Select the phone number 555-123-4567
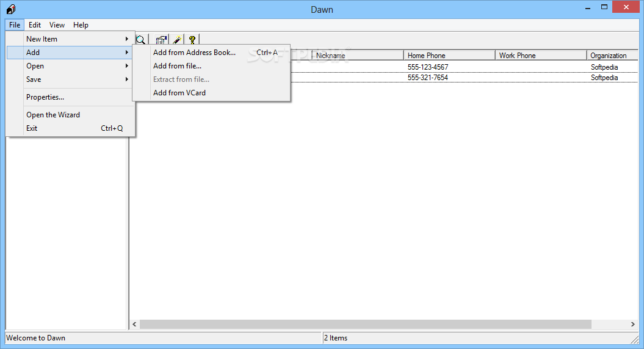The width and height of the screenshot is (644, 349). click(x=427, y=67)
